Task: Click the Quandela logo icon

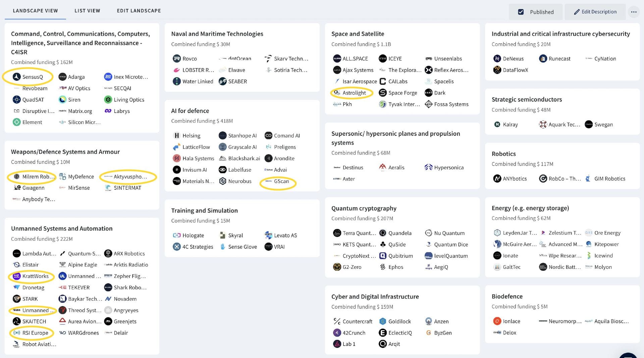Action: [x=383, y=233]
